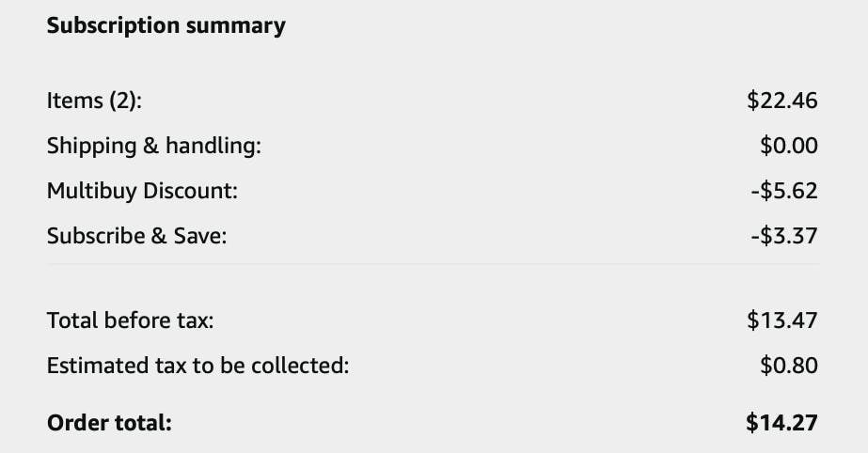Click the -$5.62 discount amount
Screen dimensions: 868x453
pos(784,191)
